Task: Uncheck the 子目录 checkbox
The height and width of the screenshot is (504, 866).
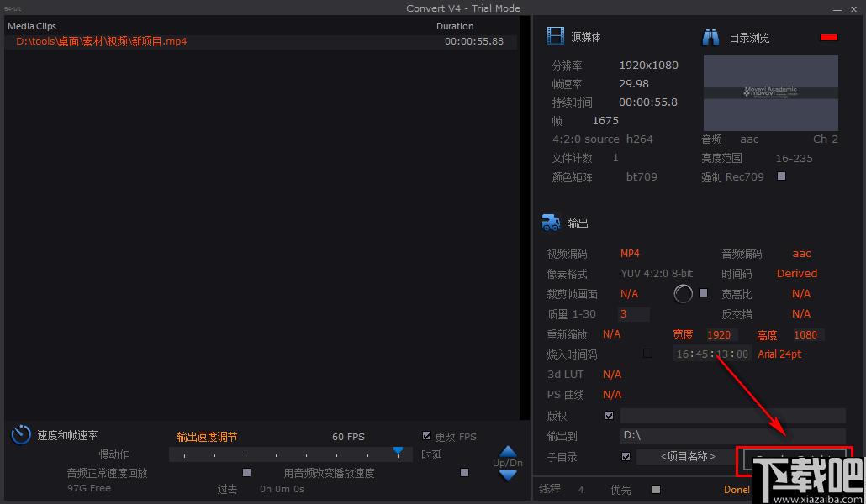Action: pyautogui.click(x=626, y=456)
